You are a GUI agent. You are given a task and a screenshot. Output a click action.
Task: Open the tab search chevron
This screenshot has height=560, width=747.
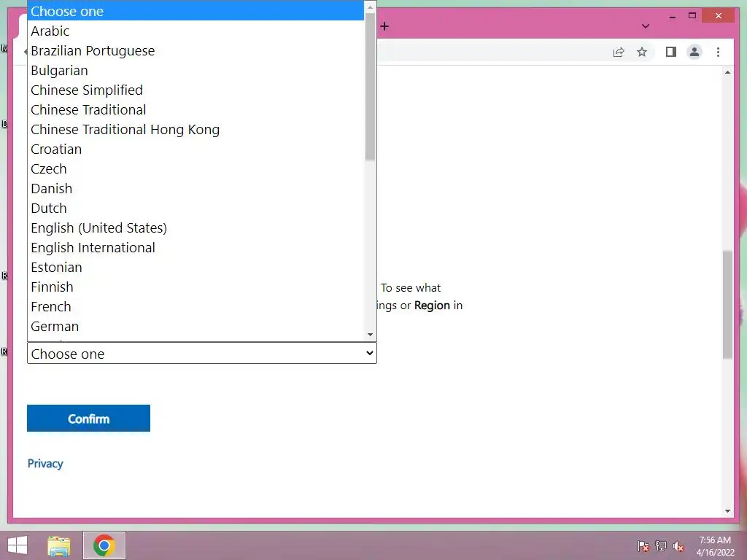click(x=646, y=26)
